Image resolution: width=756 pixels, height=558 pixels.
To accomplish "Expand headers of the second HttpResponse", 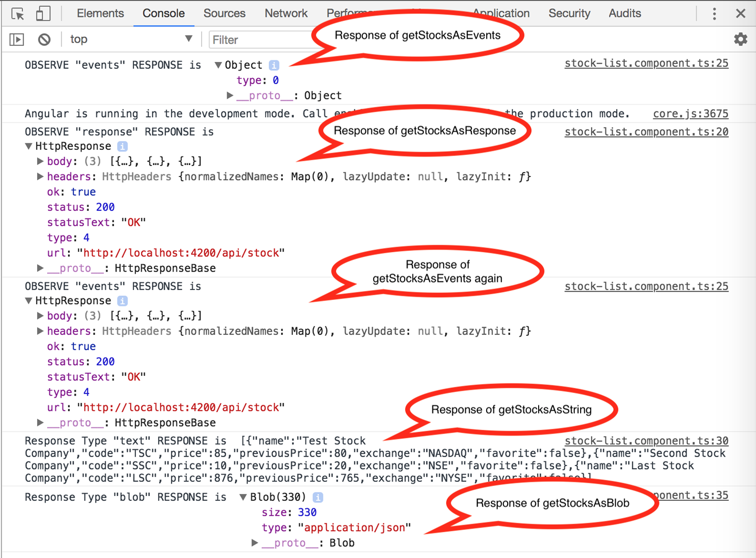I will pos(40,331).
